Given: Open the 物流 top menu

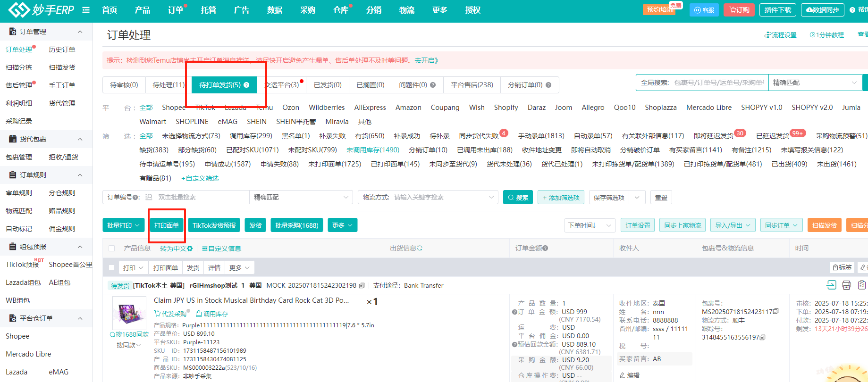Looking at the screenshot, I should click(x=407, y=10).
